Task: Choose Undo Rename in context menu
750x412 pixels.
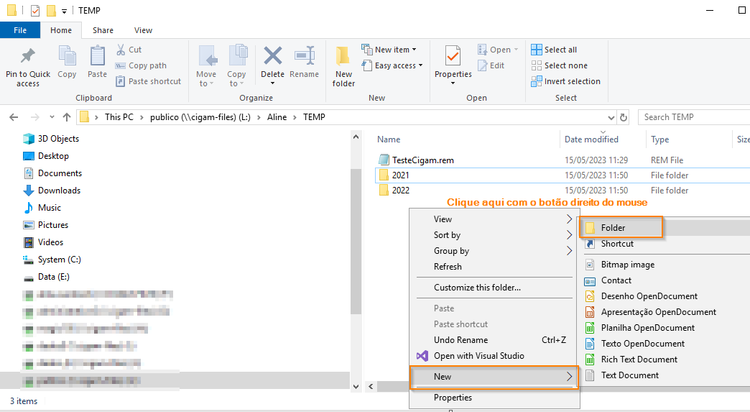Action: click(x=495, y=340)
